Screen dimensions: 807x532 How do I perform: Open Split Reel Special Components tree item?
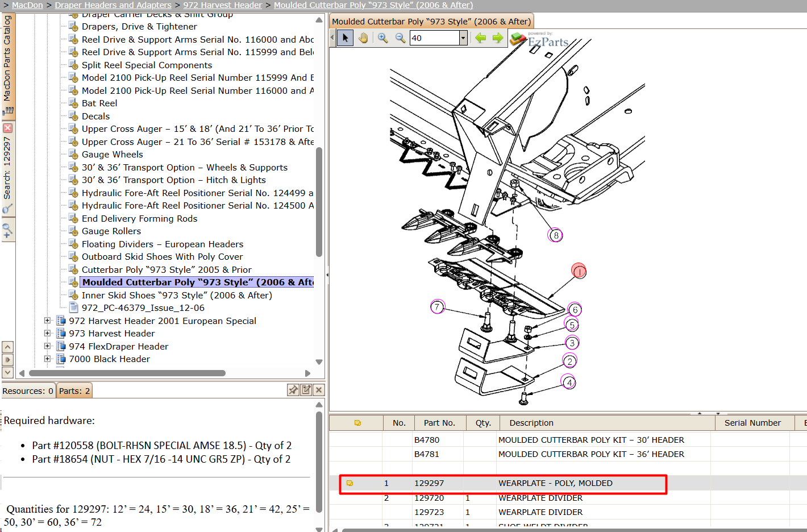click(147, 65)
